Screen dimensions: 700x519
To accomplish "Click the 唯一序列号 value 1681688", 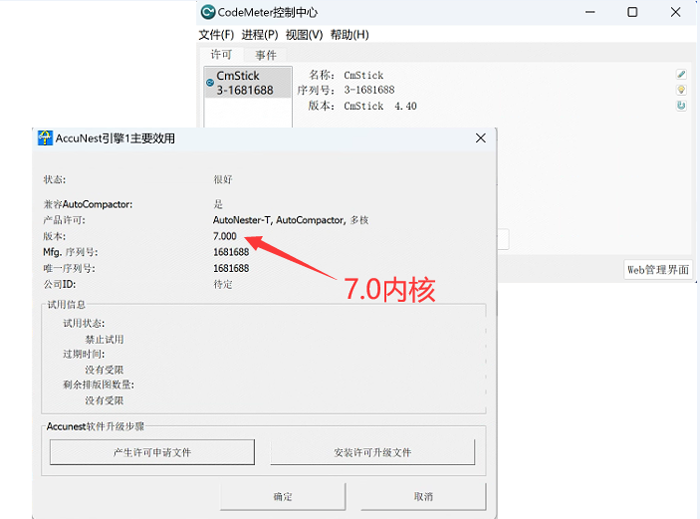I will click(x=231, y=268).
